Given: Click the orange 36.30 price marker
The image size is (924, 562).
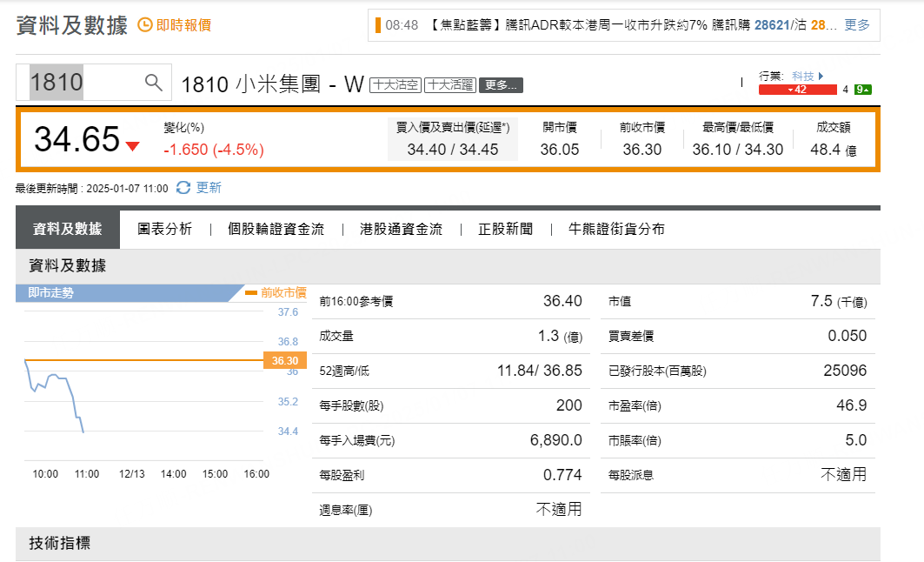Looking at the screenshot, I should point(285,360).
